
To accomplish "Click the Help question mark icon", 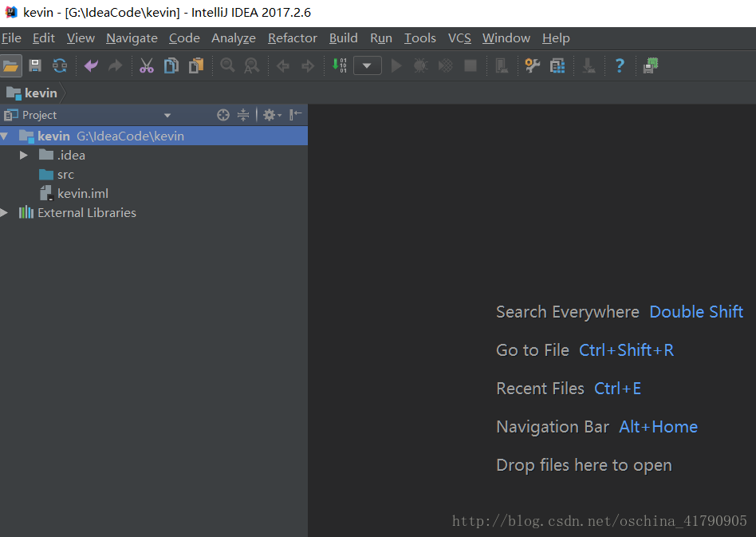I will (x=620, y=65).
